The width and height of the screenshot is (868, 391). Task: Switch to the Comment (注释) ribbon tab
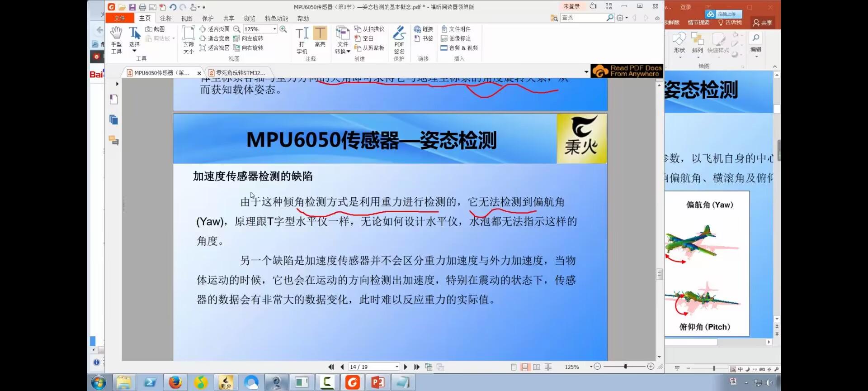[x=166, y=19]
